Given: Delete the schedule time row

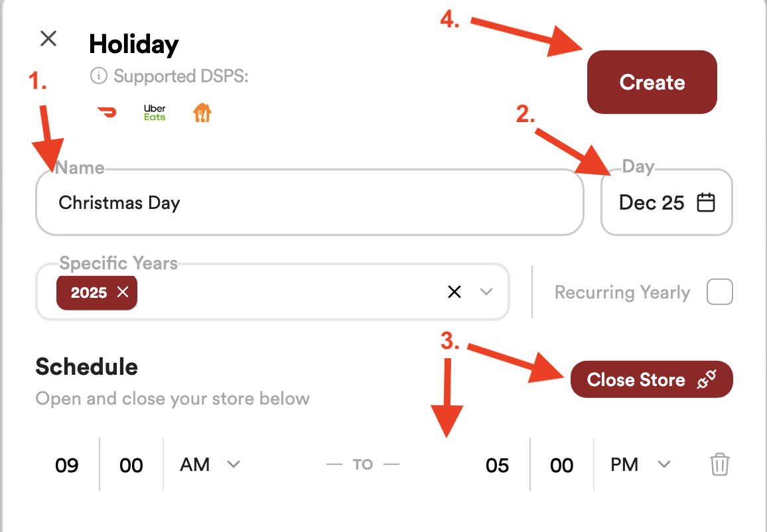Looking at the screenshot, I should 719,464.
